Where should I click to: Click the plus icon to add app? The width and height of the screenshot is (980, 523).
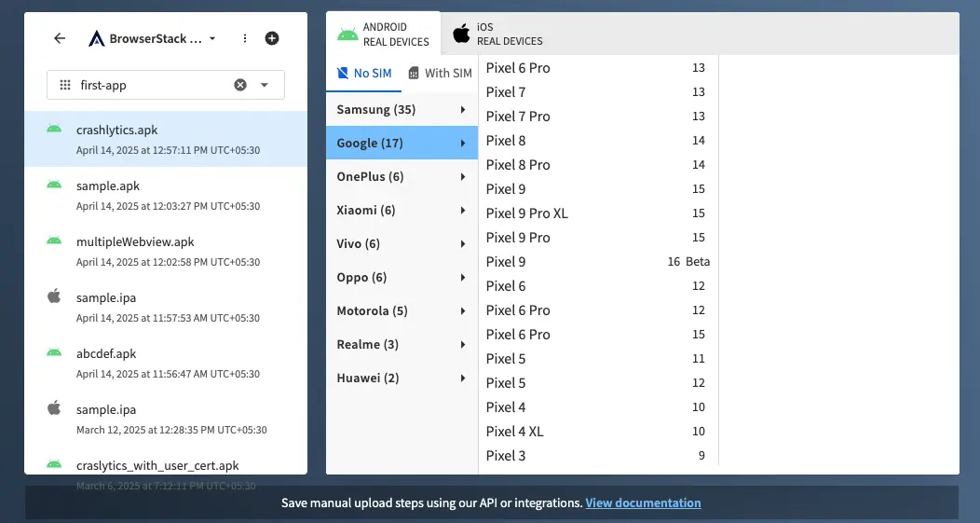tap(272, 38)
